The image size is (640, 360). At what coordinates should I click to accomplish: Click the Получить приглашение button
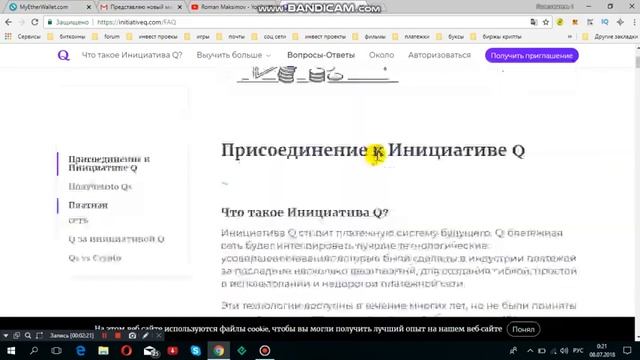pyautogui.click(x=531, y=56)
